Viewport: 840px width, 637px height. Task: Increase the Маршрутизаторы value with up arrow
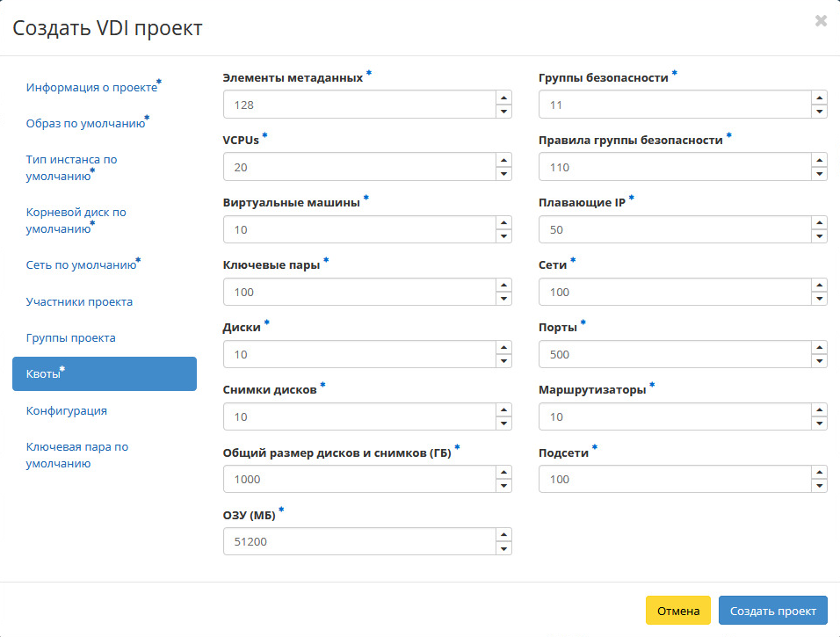coord(819,409)
